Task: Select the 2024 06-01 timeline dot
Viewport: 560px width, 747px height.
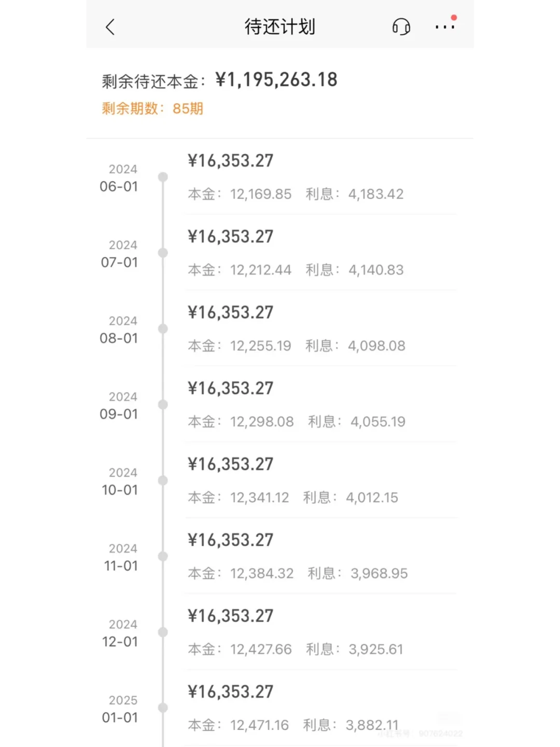Action: (x=163, y=177)
